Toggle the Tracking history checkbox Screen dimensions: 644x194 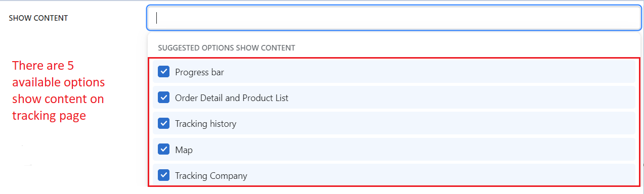click(x=163, y=123)
